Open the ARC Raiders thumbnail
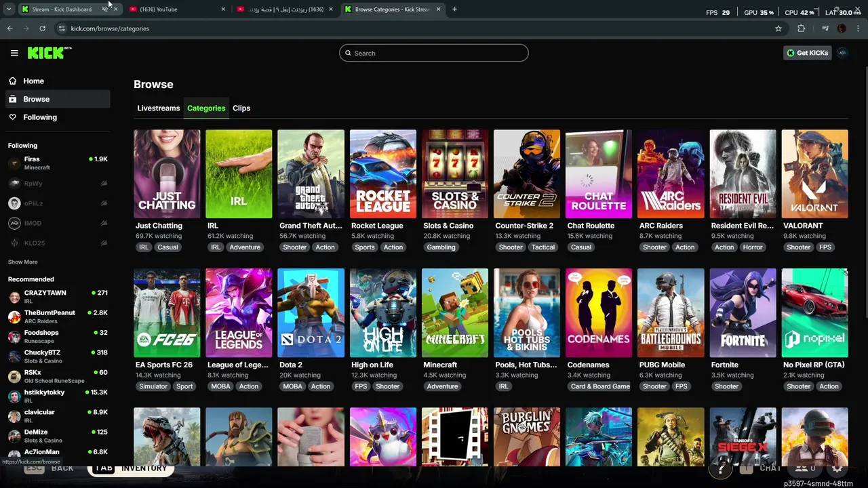Image resolution: width=868 pixels, height=488 pixels. (x=671, y=174)
